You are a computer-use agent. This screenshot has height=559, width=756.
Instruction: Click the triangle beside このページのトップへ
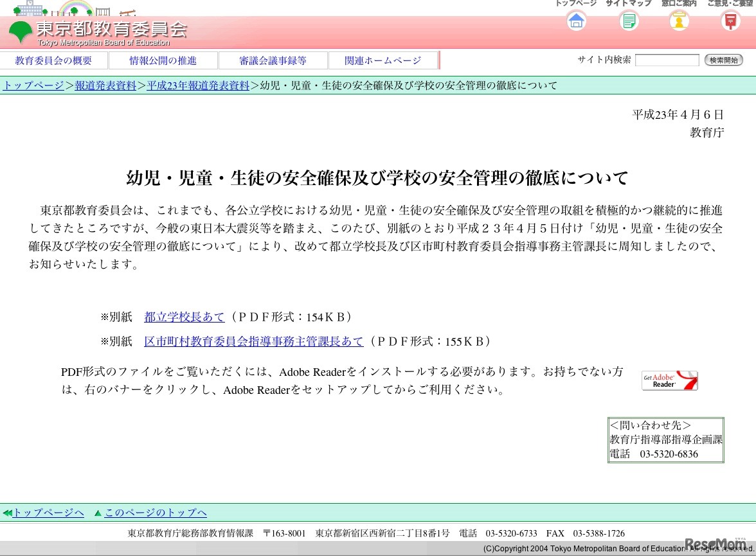[97, 513]
